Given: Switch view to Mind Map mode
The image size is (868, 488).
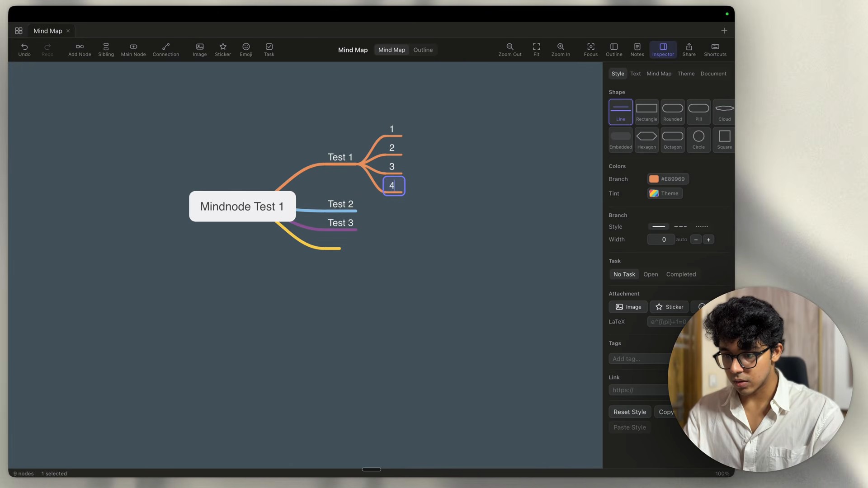Looking at the screenshot, I should tap(392, 50).
